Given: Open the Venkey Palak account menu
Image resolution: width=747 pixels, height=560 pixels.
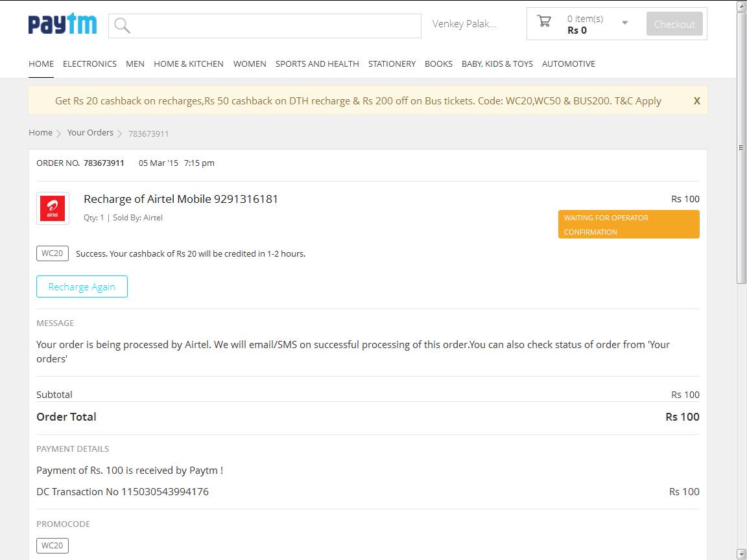Looking at the screenshot, I should pyautogui.click(x=464, y=24).
